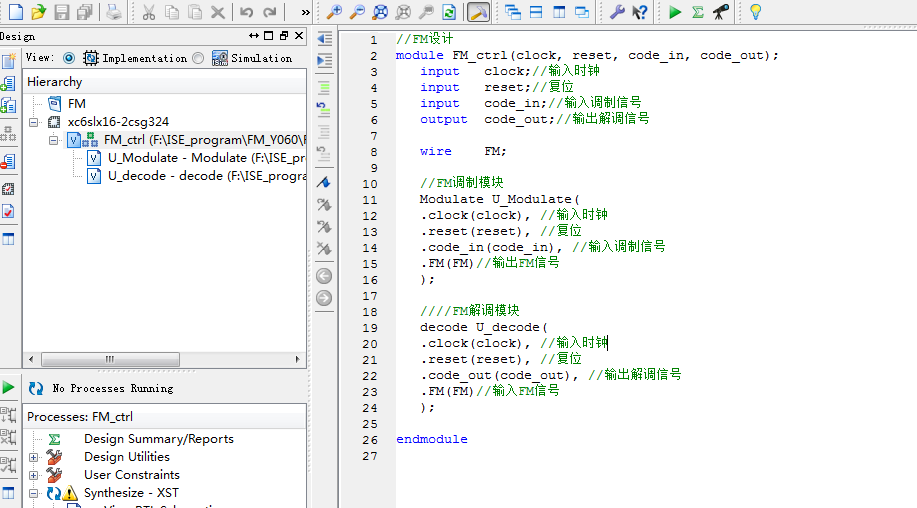Toggle the highlighted hammer toolbar button
Image resolution: width=917 pixels, height=508 pixels.
[x=478, y=12]
